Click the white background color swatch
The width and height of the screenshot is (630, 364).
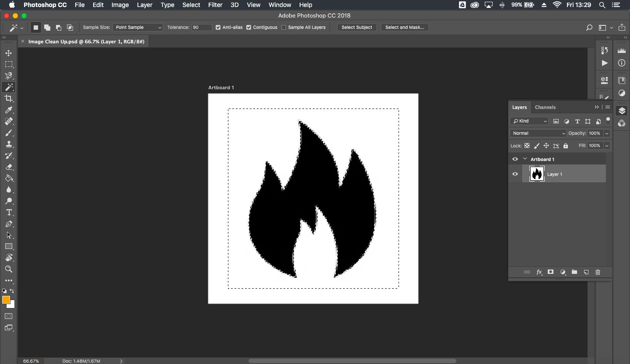point(12,305)
